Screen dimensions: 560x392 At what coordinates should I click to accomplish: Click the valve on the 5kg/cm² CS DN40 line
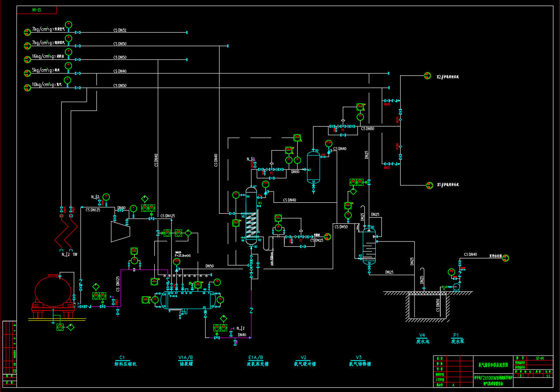tap(78, 74)
